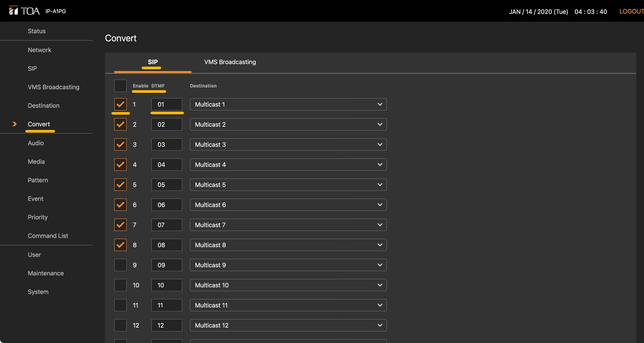Uncheck the Enable checkbox for row 4
Screen dimensions: 644x343
coord(120,165)
